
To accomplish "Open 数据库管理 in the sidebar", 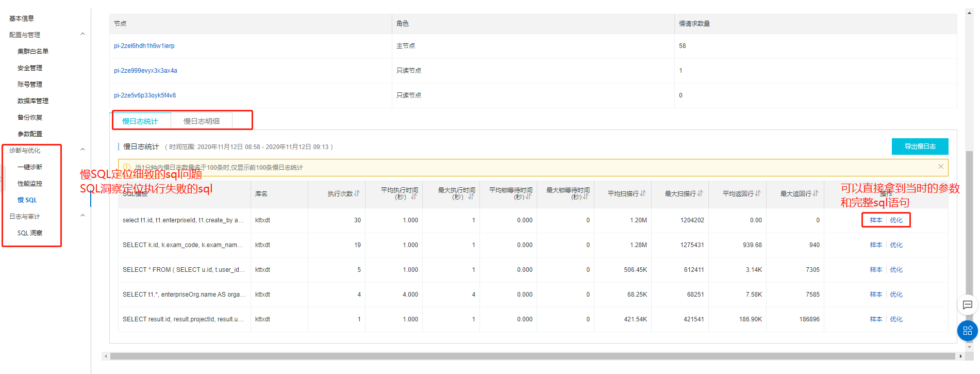I will pos(33,101).
